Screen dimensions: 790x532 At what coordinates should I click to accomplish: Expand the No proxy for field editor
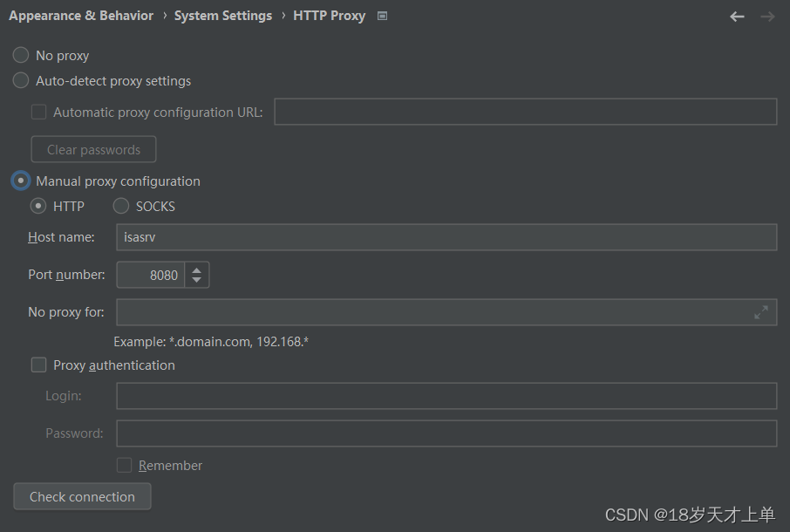[x=760, y=312]
